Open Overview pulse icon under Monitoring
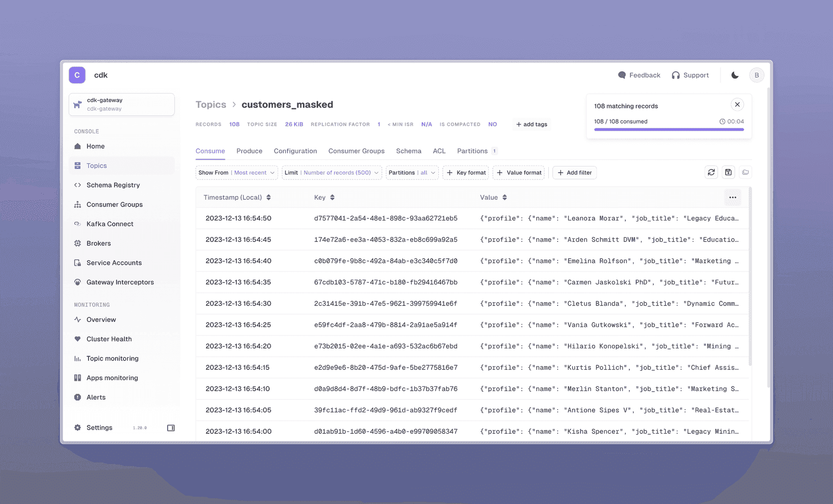The width and height of the screenshot is (833, 504). point(78,319)
